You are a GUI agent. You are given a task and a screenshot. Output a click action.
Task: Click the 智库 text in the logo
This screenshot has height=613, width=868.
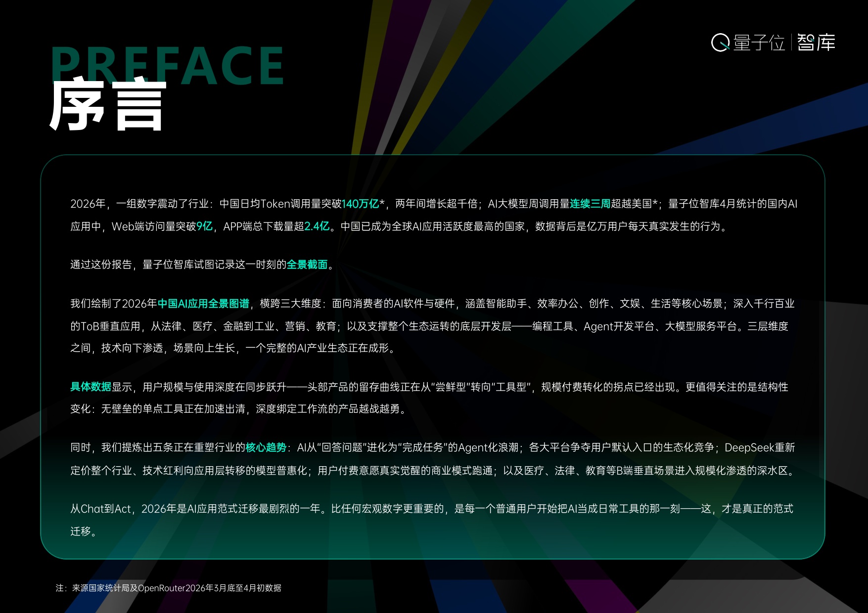click(816, 43)
